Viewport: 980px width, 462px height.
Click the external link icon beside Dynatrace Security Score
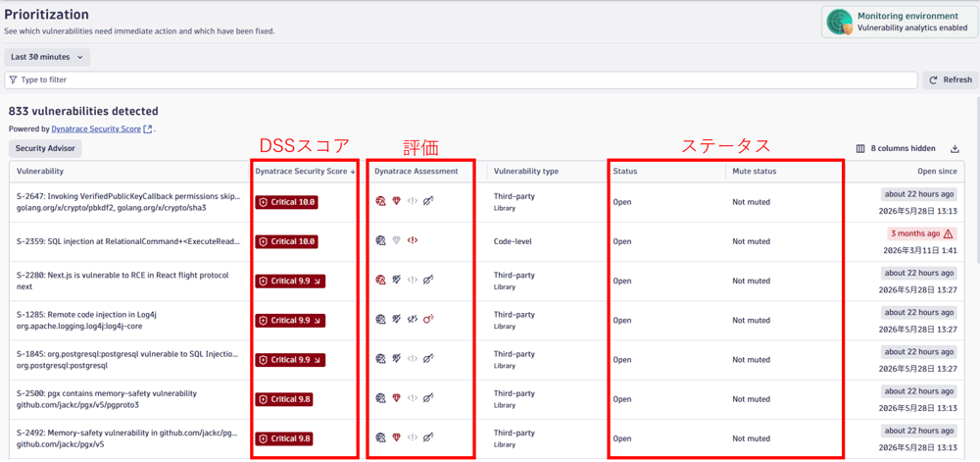click(148, 129)
